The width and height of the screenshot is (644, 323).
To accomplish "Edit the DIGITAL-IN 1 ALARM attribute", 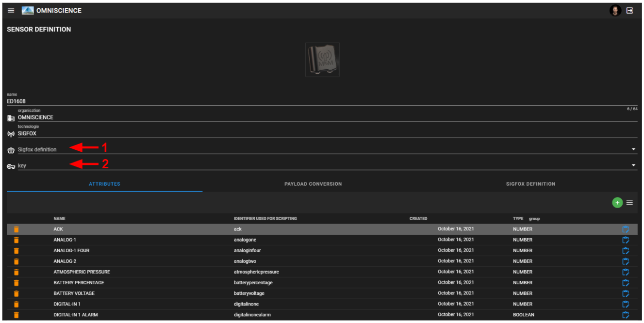I will pyautogui.click(x=626, y=315).
